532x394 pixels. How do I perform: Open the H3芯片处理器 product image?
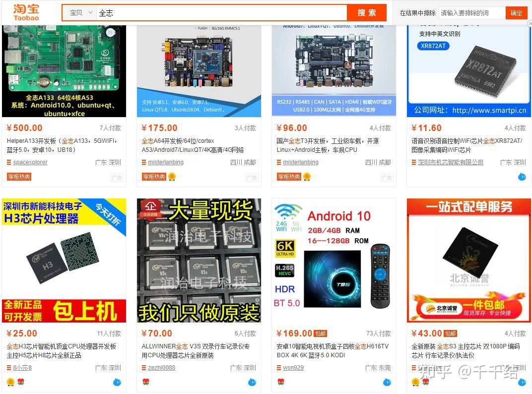point(64,261)
